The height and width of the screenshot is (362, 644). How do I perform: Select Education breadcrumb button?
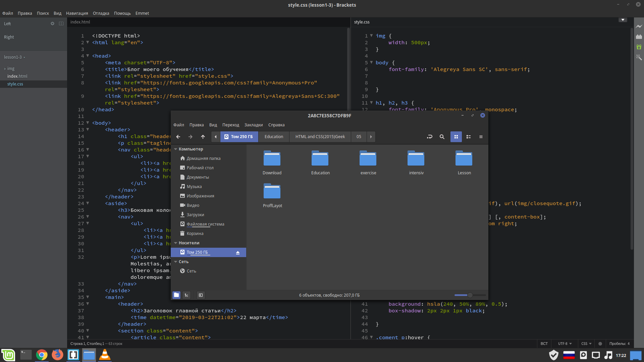point(274,137)
